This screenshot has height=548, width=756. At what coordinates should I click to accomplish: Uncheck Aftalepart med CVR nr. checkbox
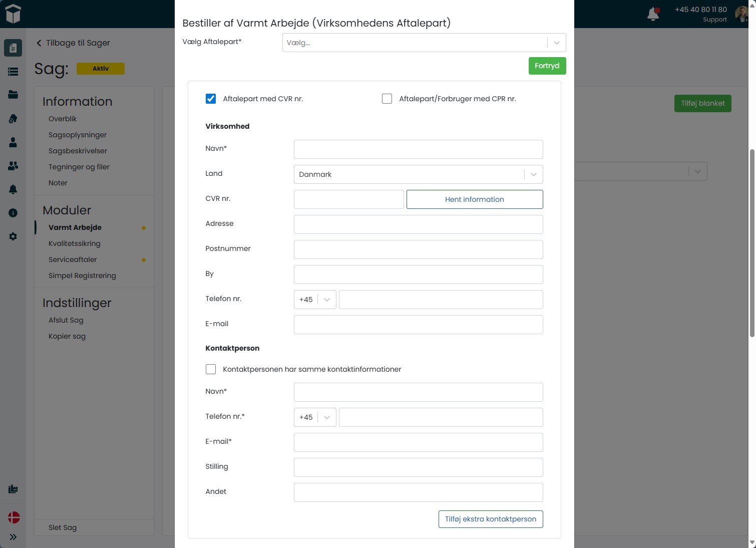[x=211, y=99]
